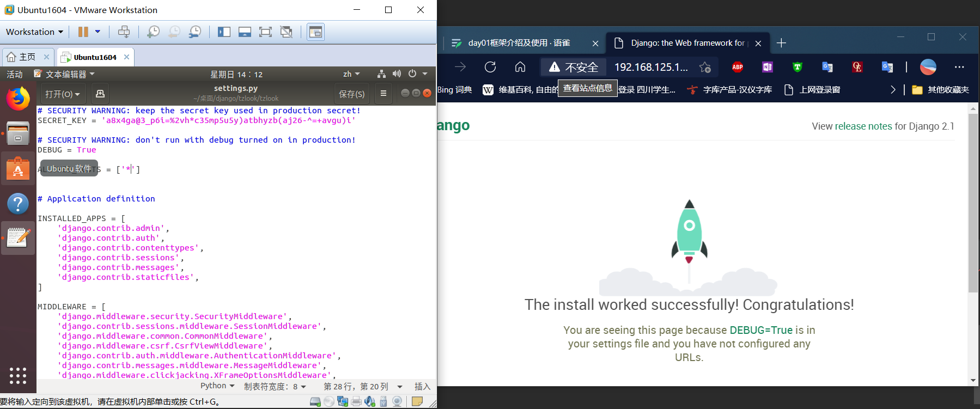The height and width of the screenshot is (409, 980).
Task: Create a new document tab in gedit
Action: [100, 94]
